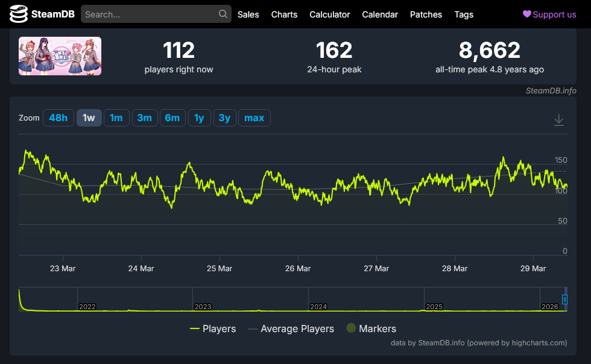Go to the Charts page

point(284,14)
